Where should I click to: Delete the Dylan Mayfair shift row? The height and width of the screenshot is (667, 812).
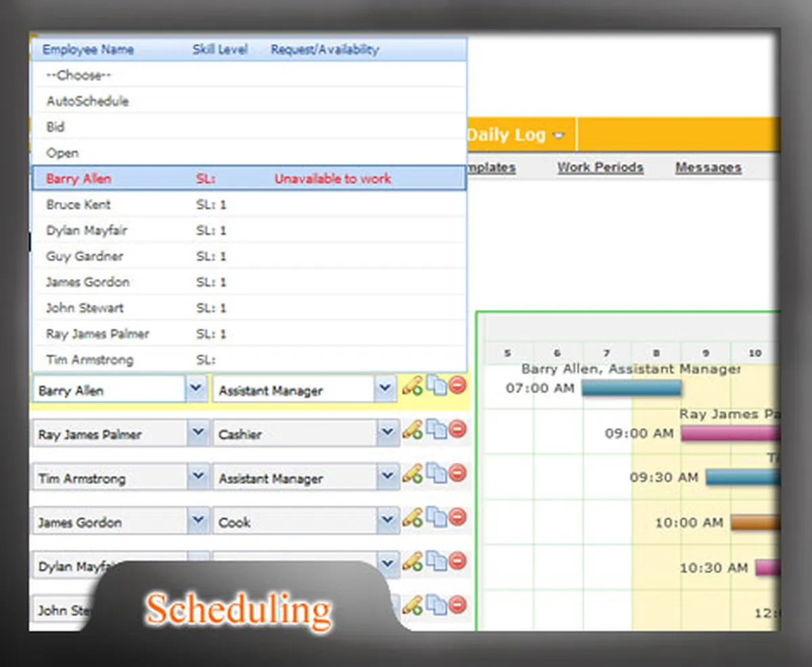pyautogui.click(x=458, y=561)
